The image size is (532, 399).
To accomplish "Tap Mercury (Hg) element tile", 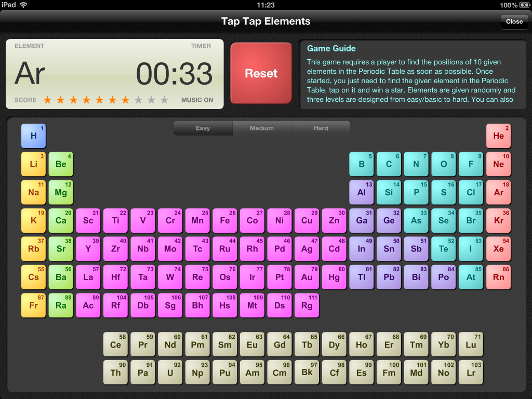I will (334, 277).
